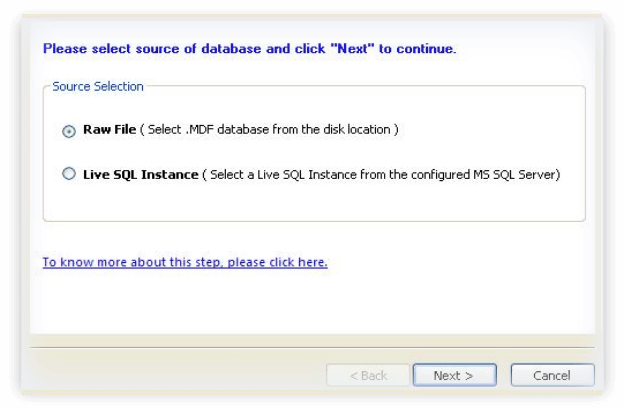This screenshot has height=409, width=624.
Task: Open the "To know more about this step" link
Action: (x=185, y=262)
